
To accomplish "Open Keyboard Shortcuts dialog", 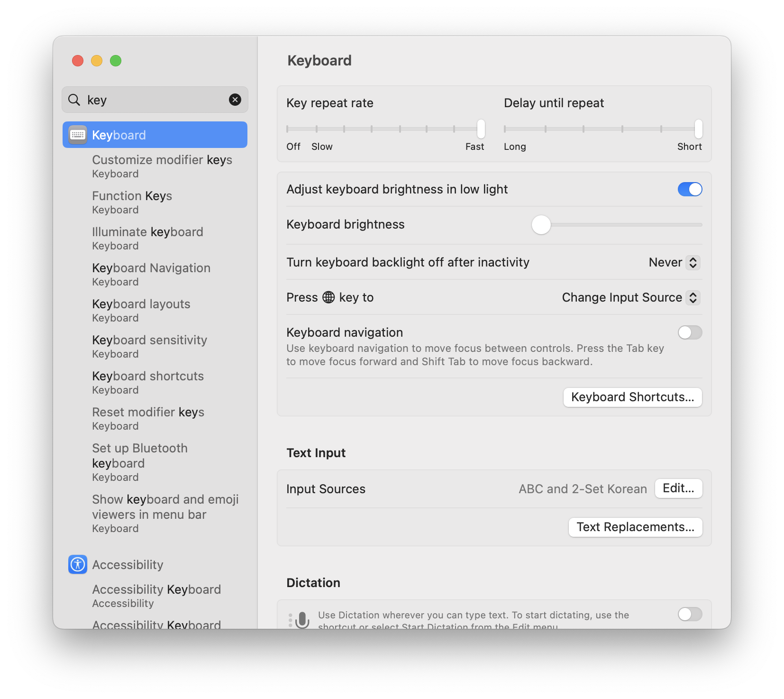I will (632, 397).
